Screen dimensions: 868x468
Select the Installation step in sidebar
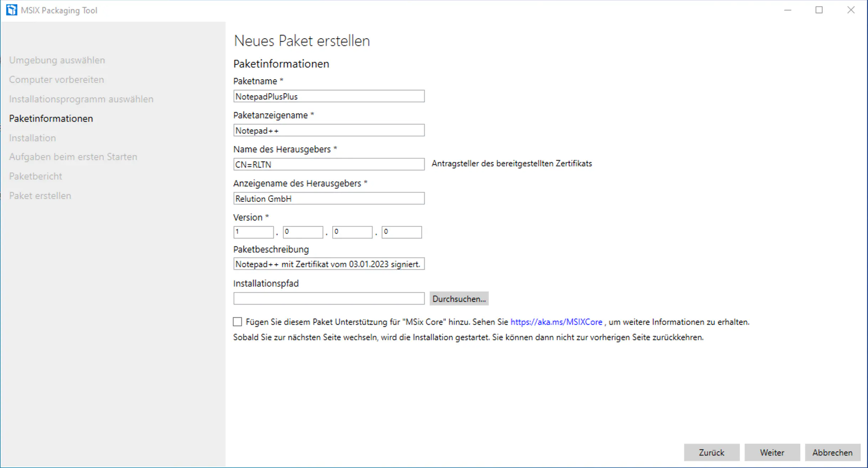(32, 138)
